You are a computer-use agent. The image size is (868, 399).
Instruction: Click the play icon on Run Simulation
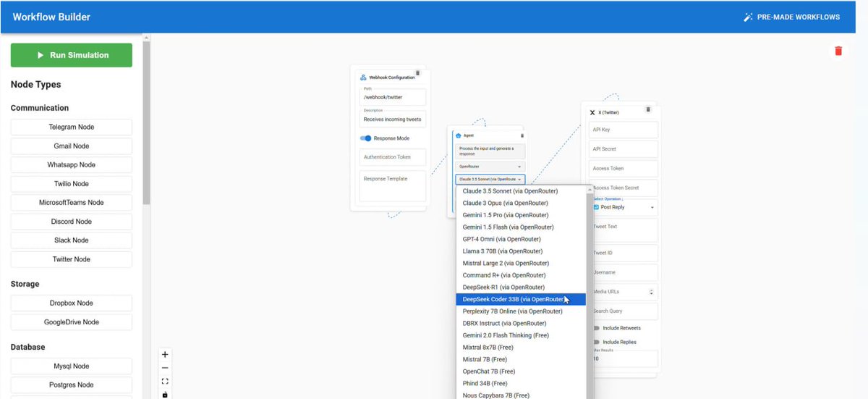pos(41,55)
